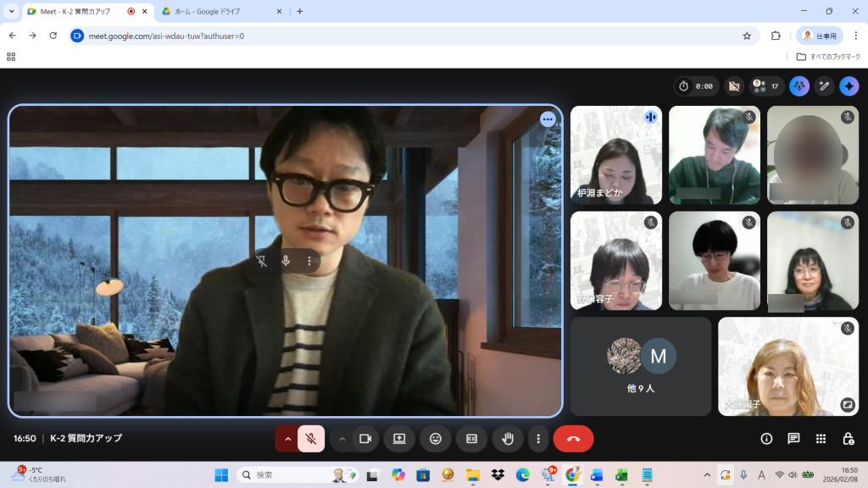This screenshot has width=868, height=488.
Task: Open meeting details info icon
Action: [x=766, y=439]
